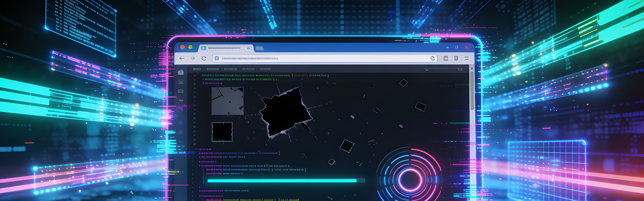The width and height of the screenshot is (644, 201).
Task: Reload the page using the toolbar reload icon
Action: point(204,59)
